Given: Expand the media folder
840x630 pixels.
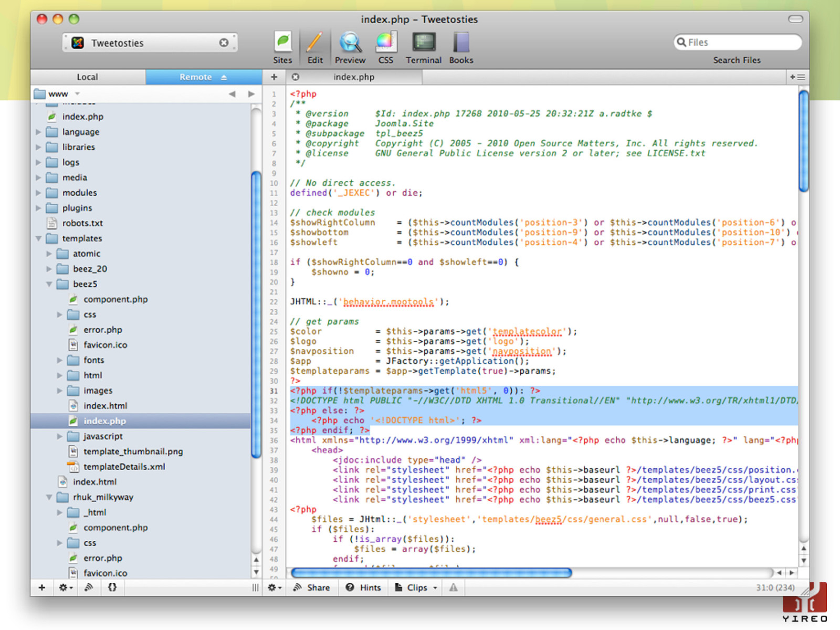Looking at the screenshot, I should 38,177.
